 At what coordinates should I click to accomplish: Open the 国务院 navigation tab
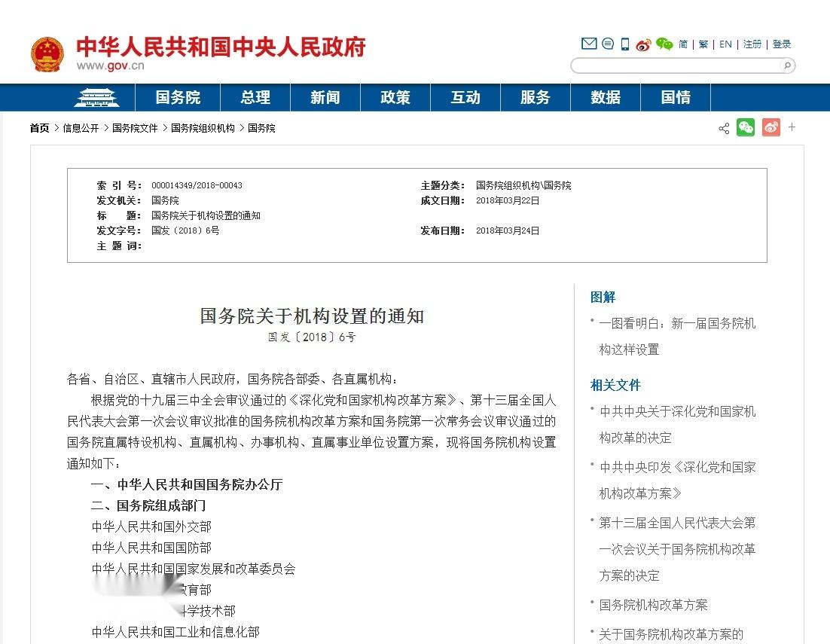coord(178,97)
